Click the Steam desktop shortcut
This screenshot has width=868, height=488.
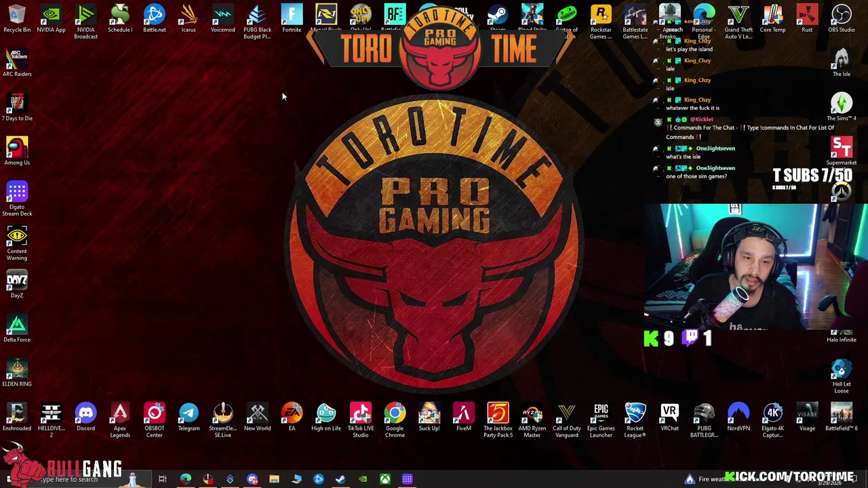[x=498, y=18]
